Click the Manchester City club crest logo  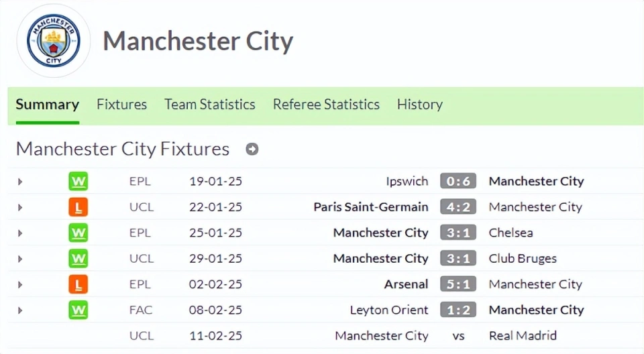(54, 41)
